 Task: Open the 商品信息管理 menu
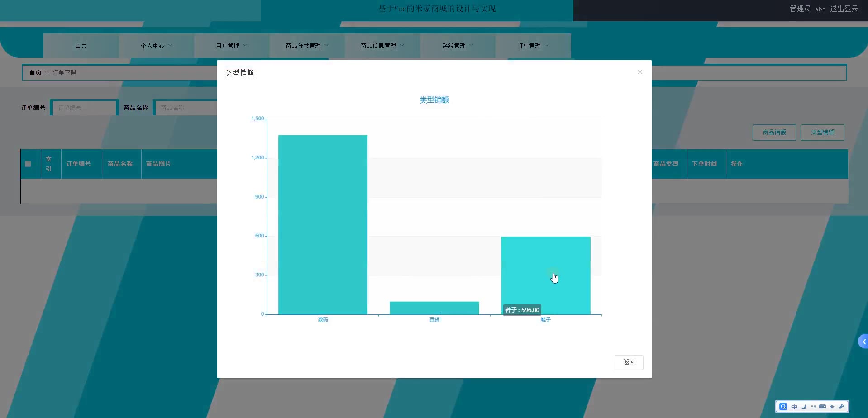point(382,46)
